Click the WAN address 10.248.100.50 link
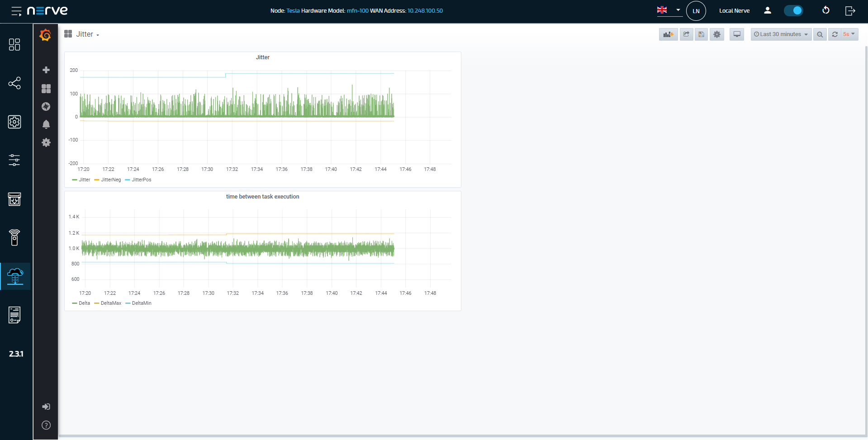Viewport: 868px width, 440px height. [425, 10]
